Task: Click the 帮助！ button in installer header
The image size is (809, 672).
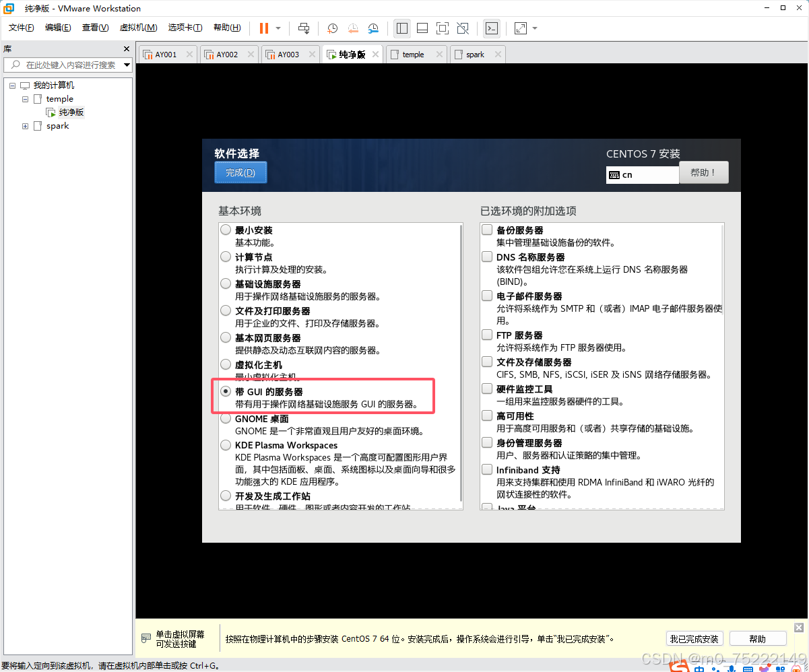Action: [704, 172]
